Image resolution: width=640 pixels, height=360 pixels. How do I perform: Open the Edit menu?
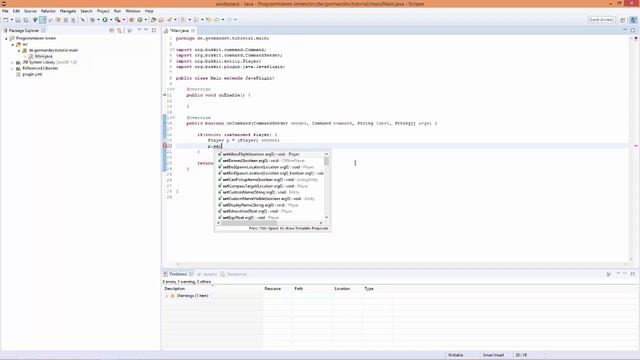click(16, 11)
